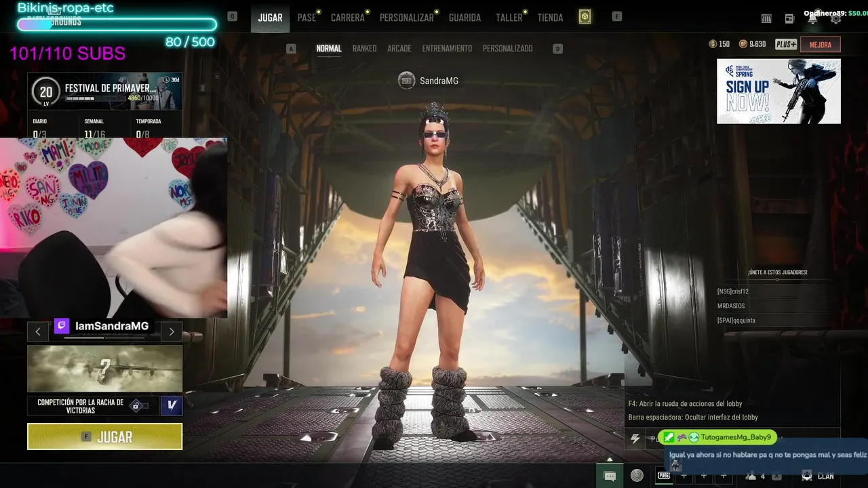Select the PERSONALIZADO match mode
The image size is (868, 488).
507,49
